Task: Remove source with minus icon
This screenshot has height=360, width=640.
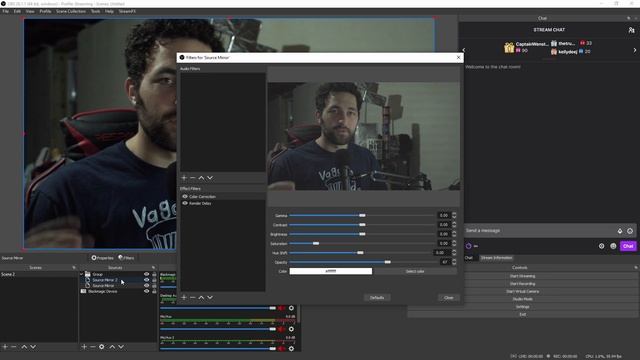Action: [93, 347]
